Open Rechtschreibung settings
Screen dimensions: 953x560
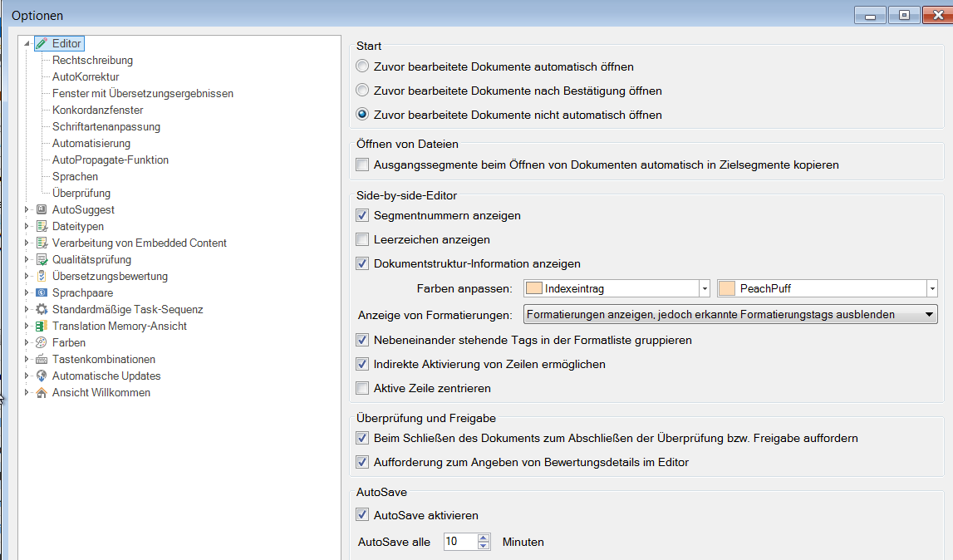pyautogui.click(x=92, y=60)
